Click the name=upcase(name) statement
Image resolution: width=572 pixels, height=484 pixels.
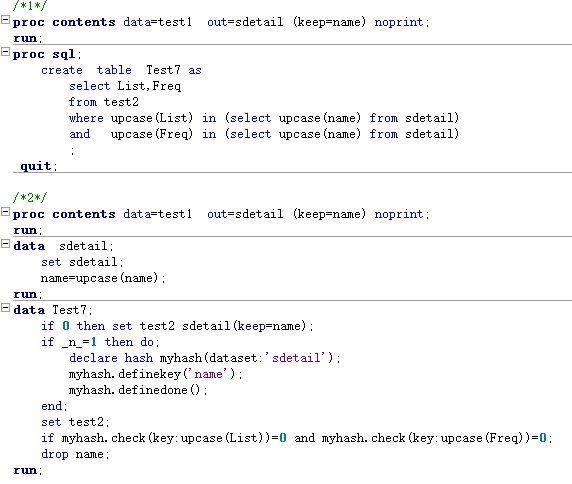[x=103, y=278]
